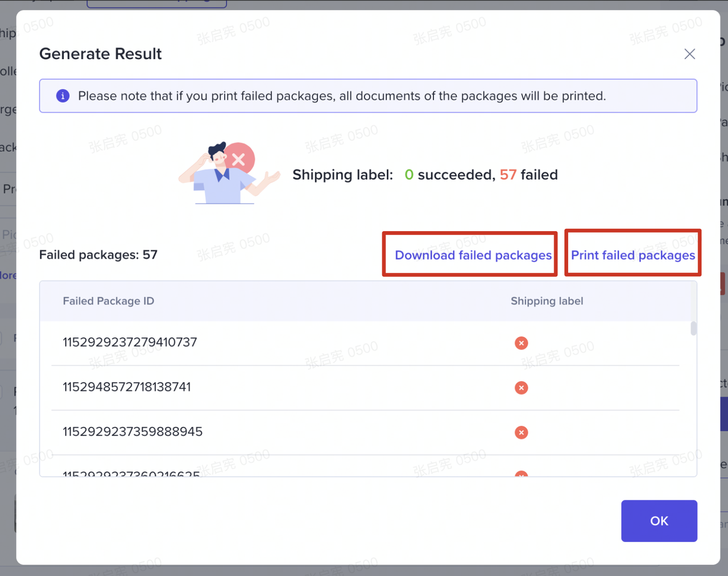
Task: Select package ID 1152929237279410737
Action: [x=130, y=342]
